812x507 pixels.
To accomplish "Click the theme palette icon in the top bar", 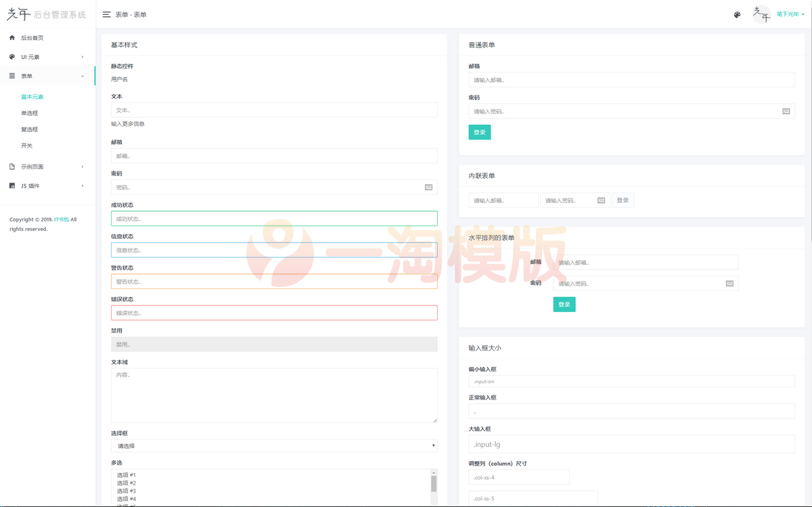I will [737, 14].
